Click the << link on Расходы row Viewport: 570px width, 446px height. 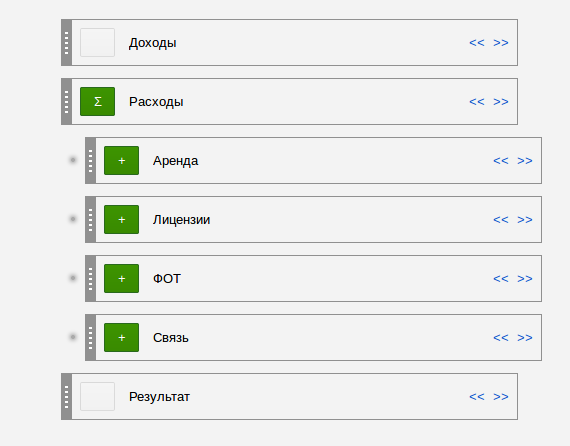(x=477, y=102)
